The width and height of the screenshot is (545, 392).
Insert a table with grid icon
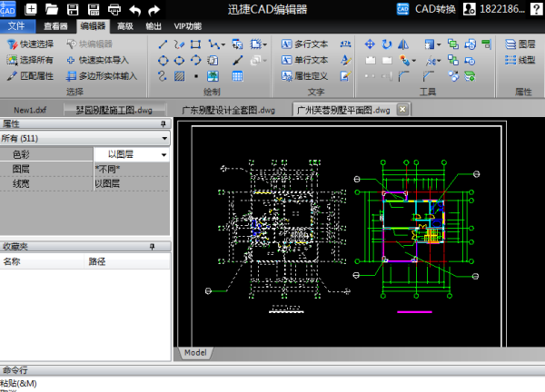[237, 76]
